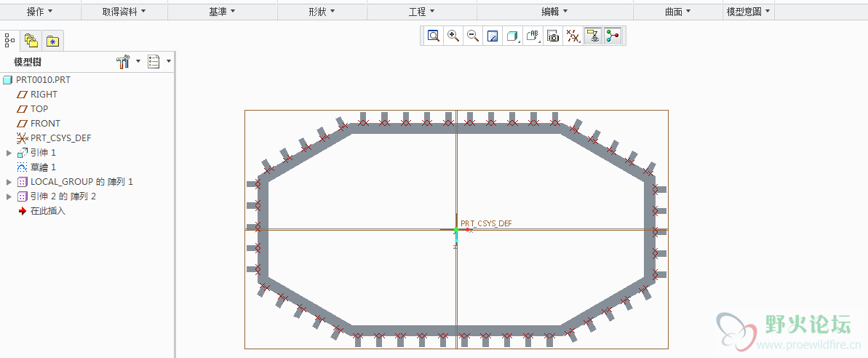Viewport: 868px width, 358px height.
Task: Select the 引伸 2 的 陣列 2 label
Action: (63, 196)
